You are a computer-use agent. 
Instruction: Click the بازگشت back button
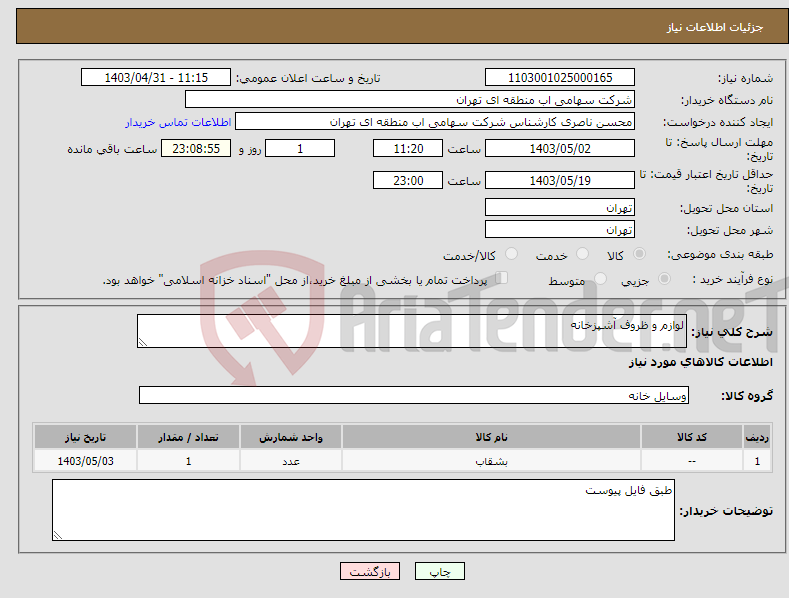pyautogui.click(x=370, y=571)
